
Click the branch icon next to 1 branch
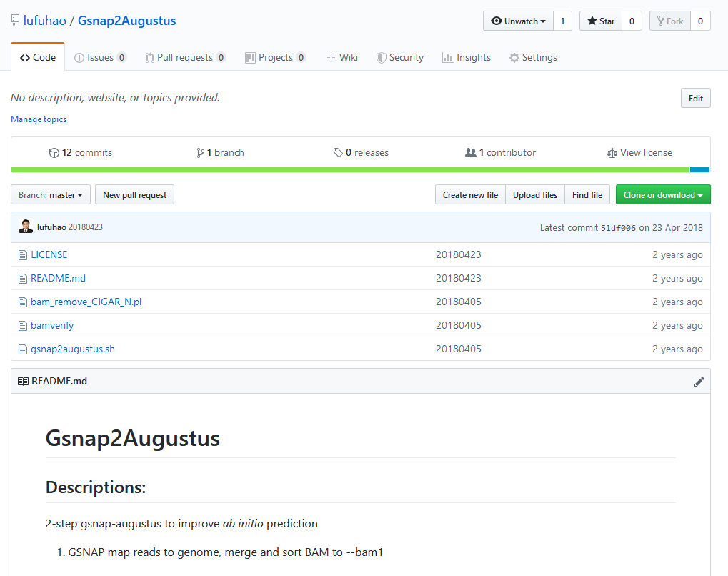click(200, 153)
